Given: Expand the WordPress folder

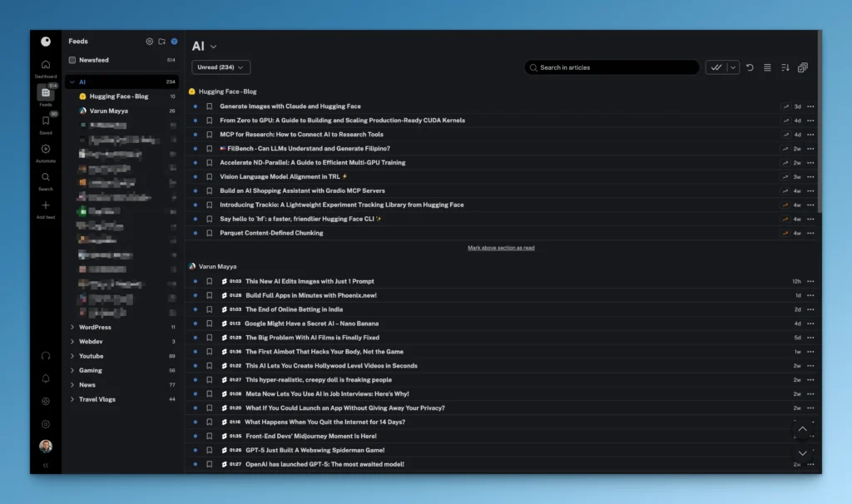Looking at the screenshot, I should point(72,327).
